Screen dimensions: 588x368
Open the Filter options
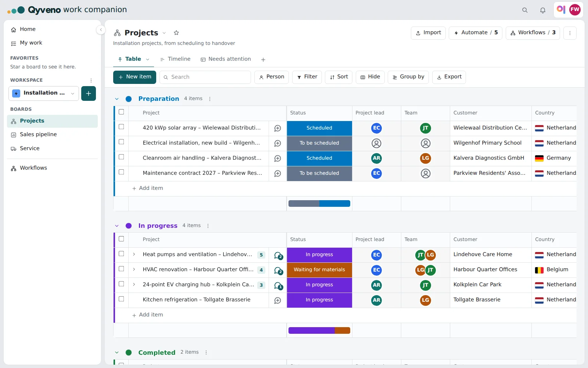pyautogui.click(x=307, y=77)
